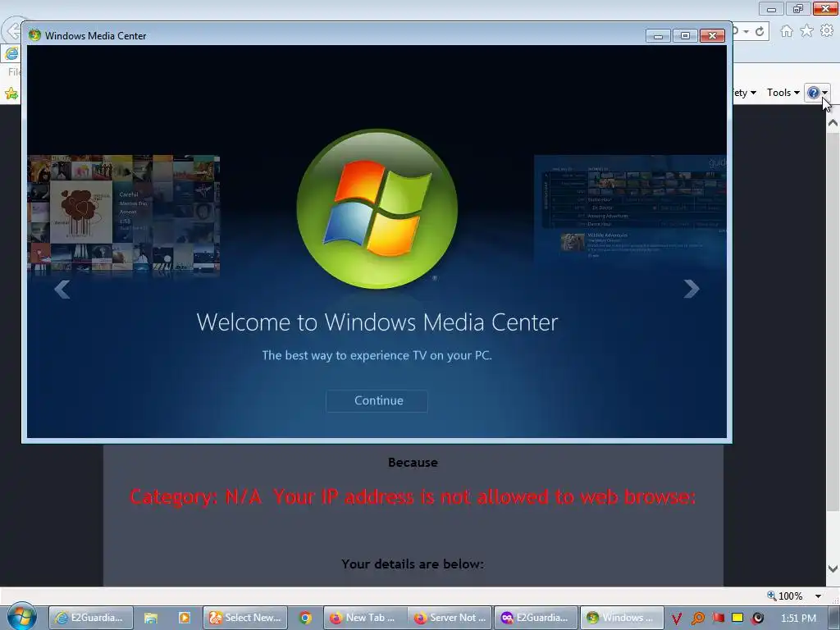Click the zoom magnifier icon in status bar
840x630 pixels.
[772, 596]
